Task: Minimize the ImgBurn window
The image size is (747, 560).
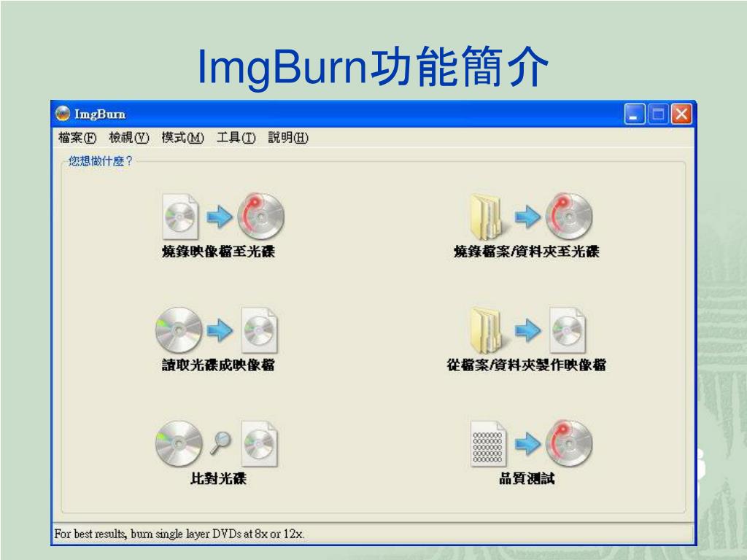Action: tap(635, 114)
